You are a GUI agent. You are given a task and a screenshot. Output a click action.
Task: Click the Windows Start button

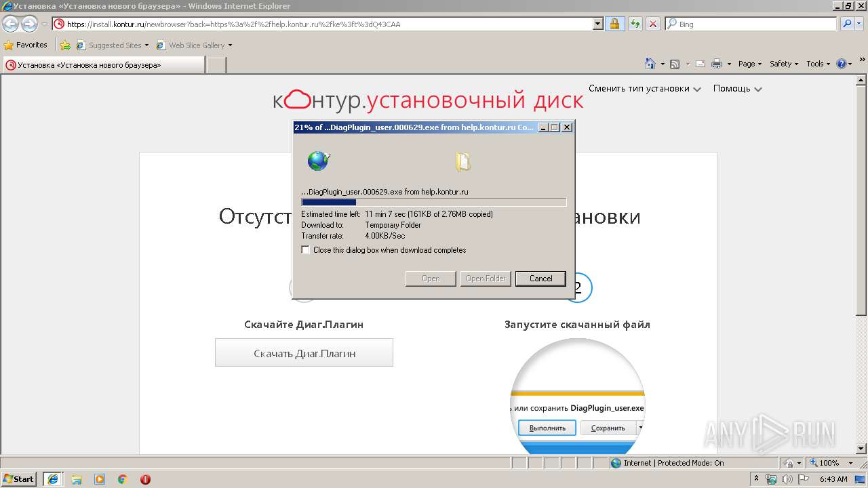coord(18,479)
